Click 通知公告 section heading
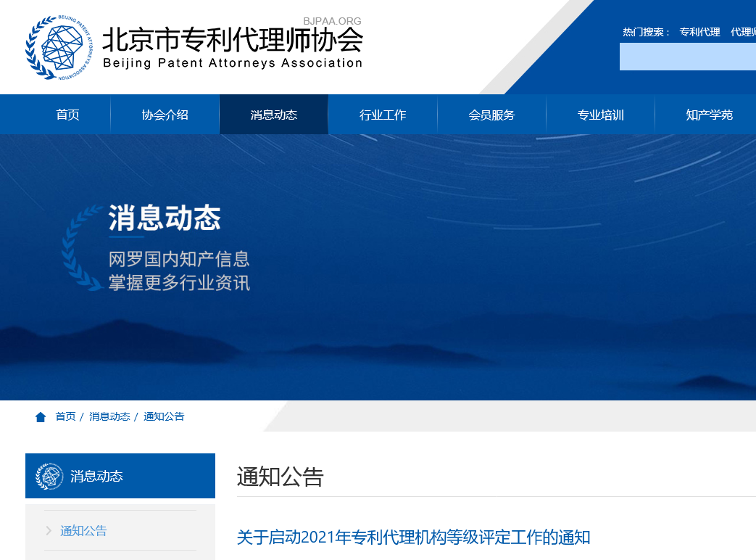 [x=280, y=477]
